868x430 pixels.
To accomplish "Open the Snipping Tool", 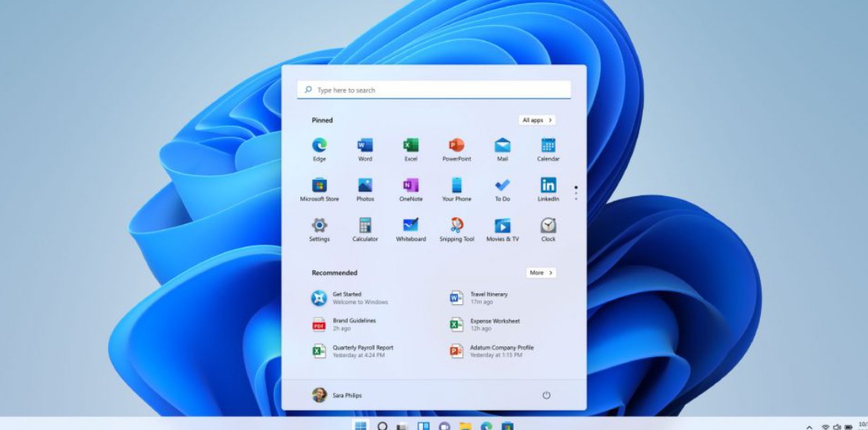I will tap(457, 226).
